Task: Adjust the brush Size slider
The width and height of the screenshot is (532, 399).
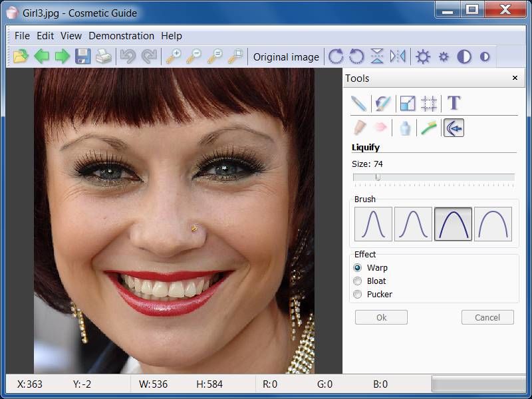Action: coord(434,178)
